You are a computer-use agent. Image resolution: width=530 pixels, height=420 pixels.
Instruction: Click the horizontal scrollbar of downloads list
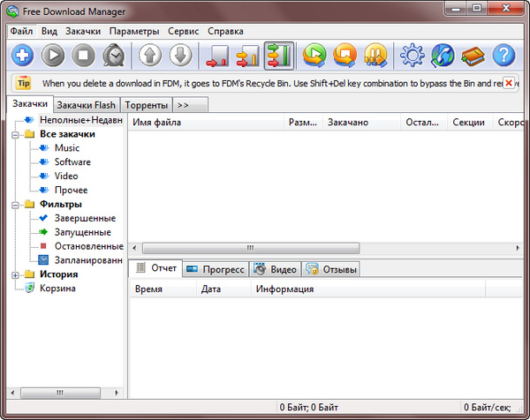tap(250, 248)
